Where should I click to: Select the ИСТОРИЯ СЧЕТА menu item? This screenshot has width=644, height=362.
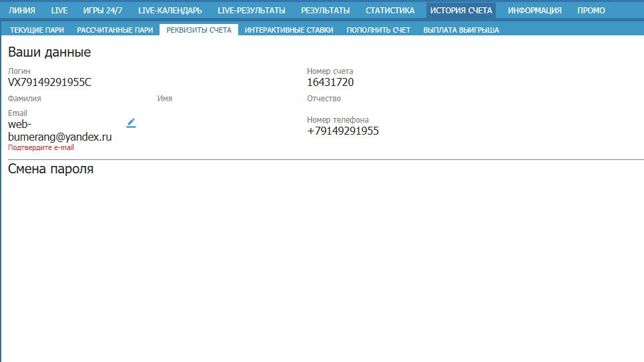(x=461, y=11)
